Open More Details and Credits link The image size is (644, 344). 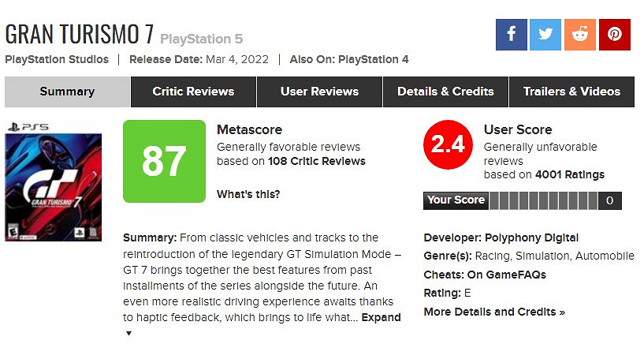click(494, 312)
